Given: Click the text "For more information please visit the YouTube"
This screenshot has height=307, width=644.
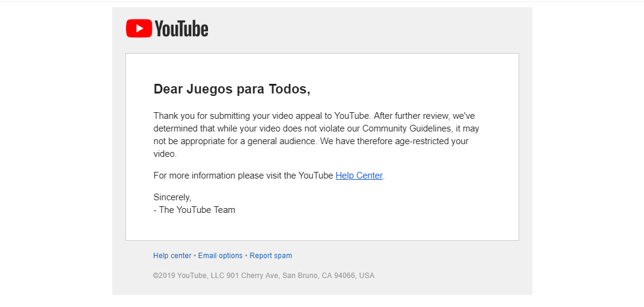Looking at the screenshot, I should pyautogui.click(x=243, y=176).
